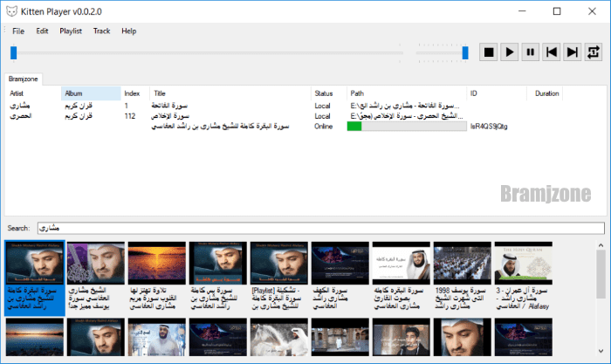The height and width of the screenshot is (364, 611).
Task: Open the Help menu
Action: pyautogui.click(x=128, y=31)
